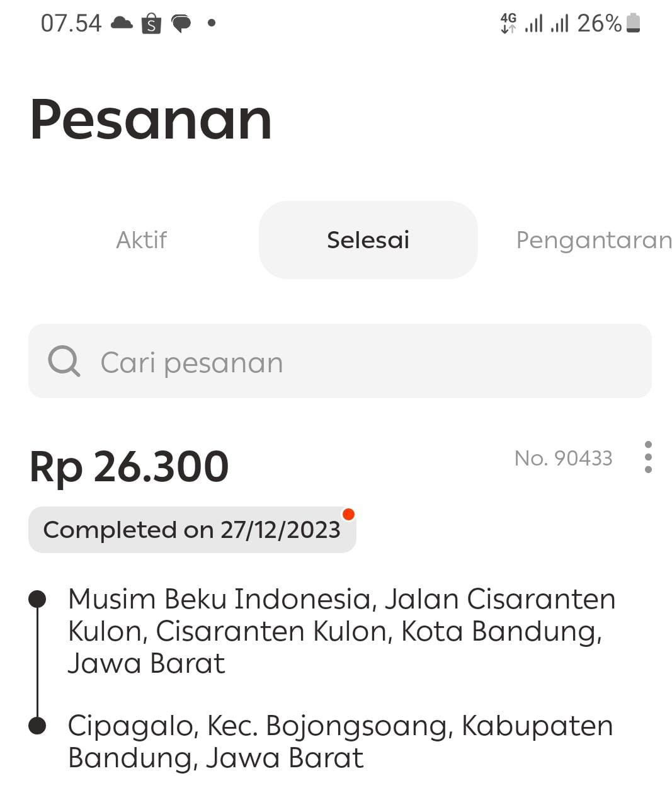Viewport: 672px width, 800px height.
Task: Tap the 4G network indicator icon
Action: (508, 23)
